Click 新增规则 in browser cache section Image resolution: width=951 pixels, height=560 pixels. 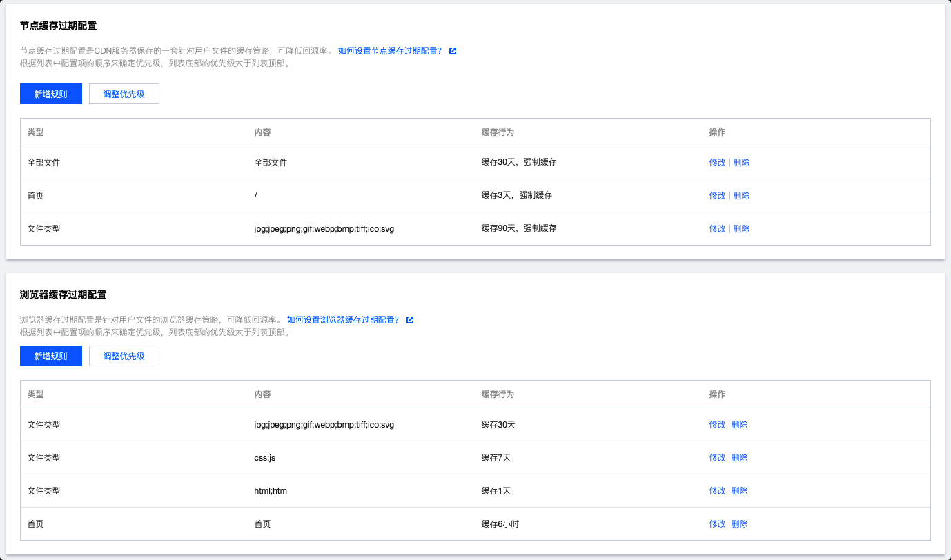pos(51,356)
